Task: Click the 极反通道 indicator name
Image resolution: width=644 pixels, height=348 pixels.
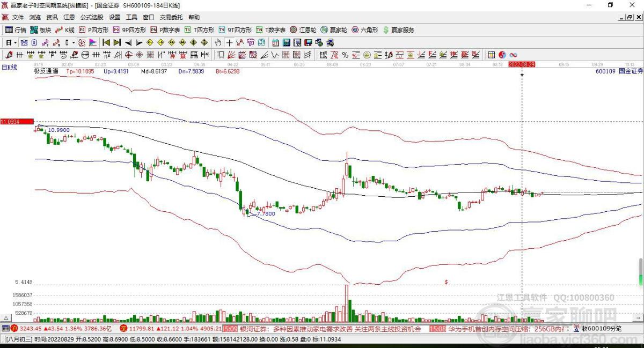Action: click(x=46, y=71)
